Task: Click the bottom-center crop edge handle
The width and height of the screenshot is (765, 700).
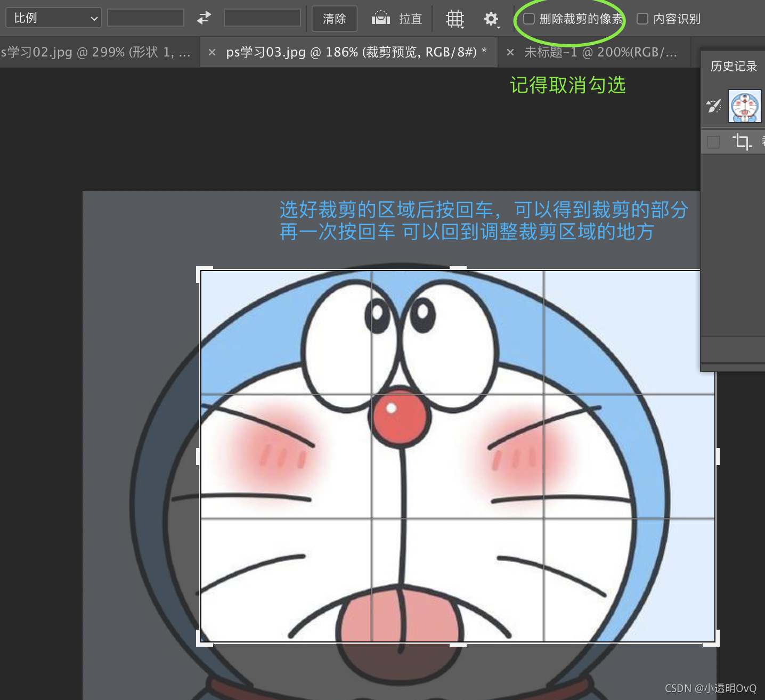Action: (458, 644)
